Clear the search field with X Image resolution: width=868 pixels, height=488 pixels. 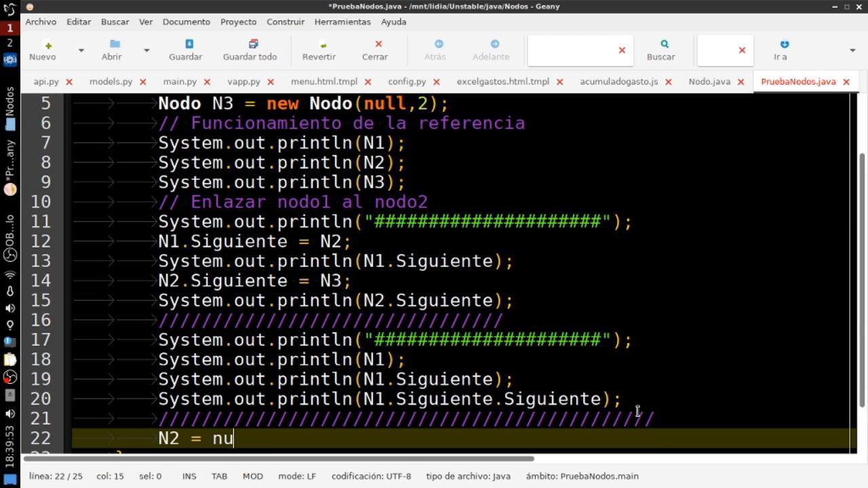tap(622, 50)
